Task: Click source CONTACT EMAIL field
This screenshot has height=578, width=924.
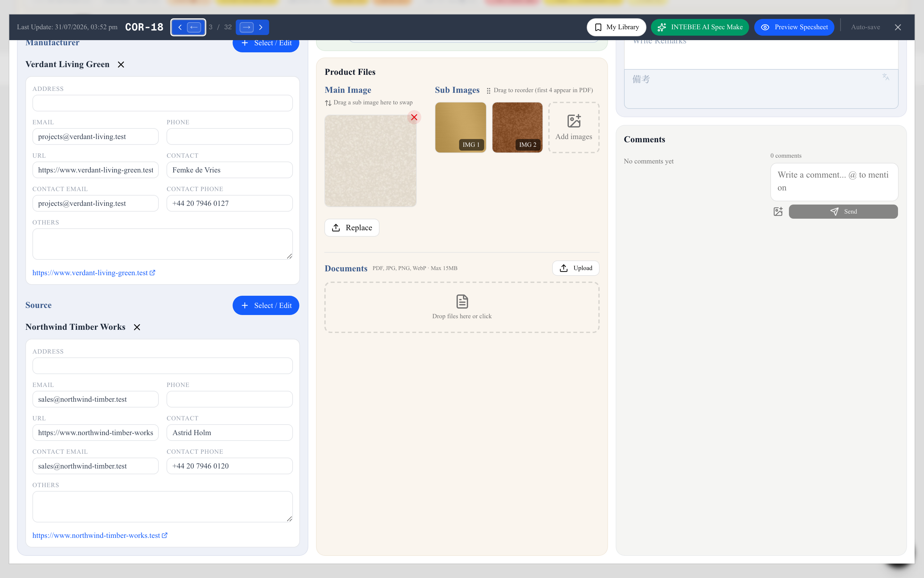Action: tap(96, 466)
